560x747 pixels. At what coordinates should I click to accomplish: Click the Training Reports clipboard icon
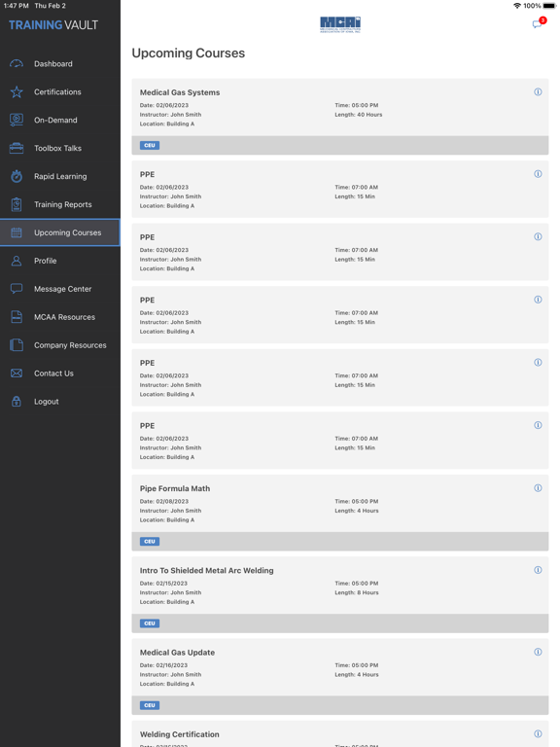click(17, 204)
